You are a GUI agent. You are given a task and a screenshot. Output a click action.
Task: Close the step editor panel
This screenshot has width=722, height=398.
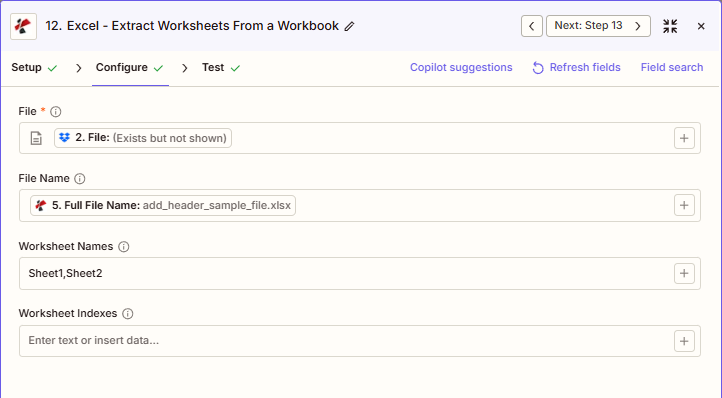coord(701,26)
